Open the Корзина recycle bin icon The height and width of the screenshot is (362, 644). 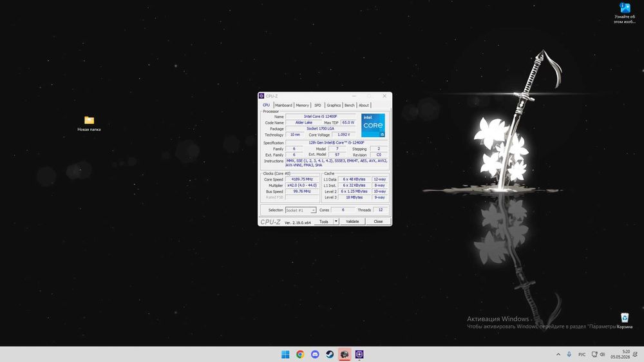[x=625, y=321]
